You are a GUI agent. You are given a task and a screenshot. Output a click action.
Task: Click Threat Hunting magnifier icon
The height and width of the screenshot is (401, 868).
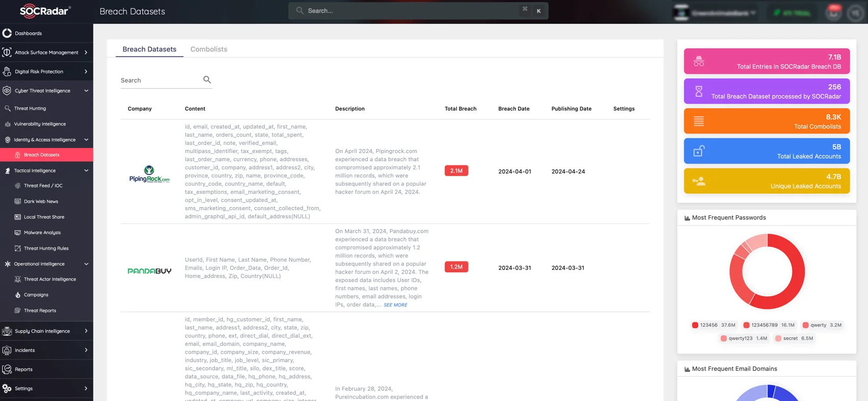pyautogui.click(x=8, y=108)
